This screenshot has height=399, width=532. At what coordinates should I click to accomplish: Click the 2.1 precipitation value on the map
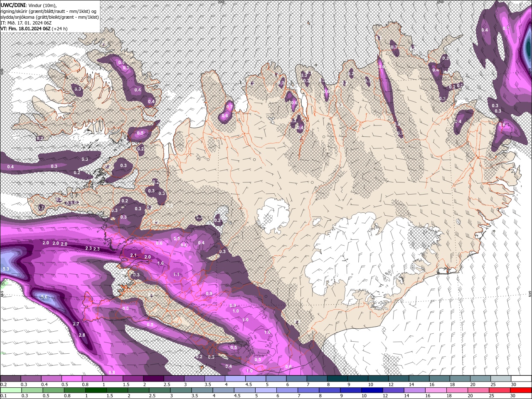133,255
